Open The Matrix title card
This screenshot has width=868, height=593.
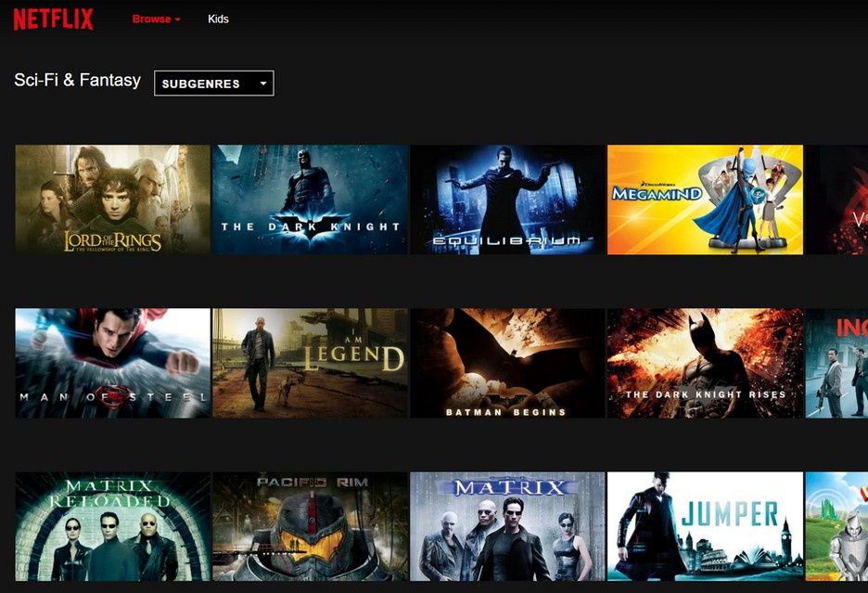pos(507,526)
